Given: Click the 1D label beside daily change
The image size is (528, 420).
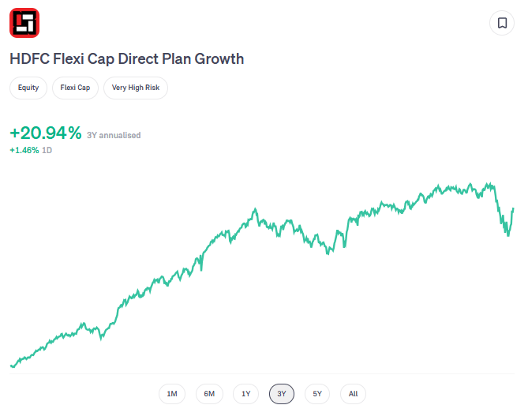Looking at the screenshot, I should coord(47,149).
